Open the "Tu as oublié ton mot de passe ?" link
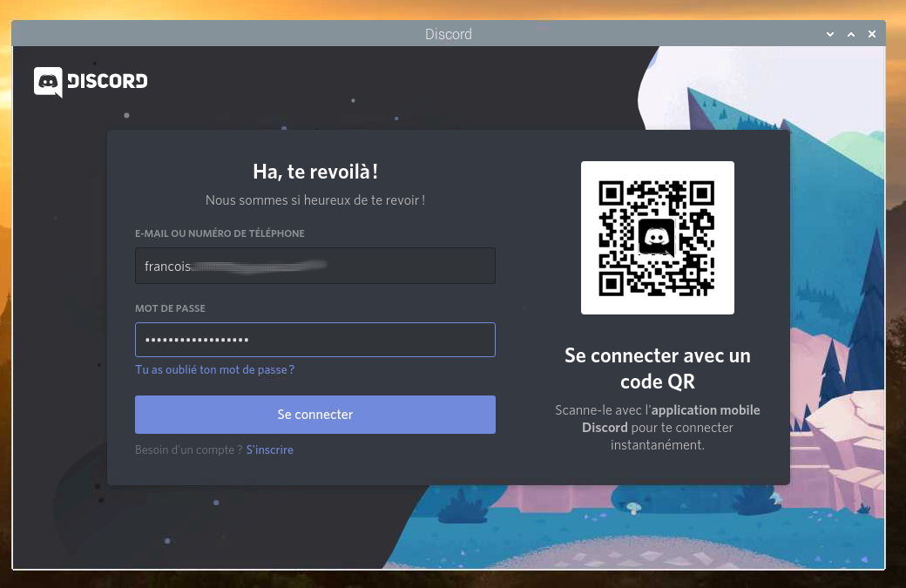Image resolution: width=906 pixels, height=588 pixels. click(215, 369)
